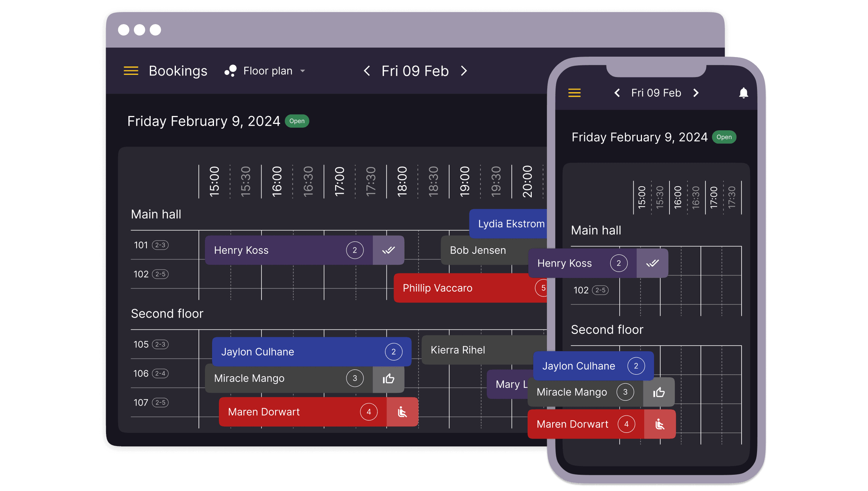Image resolution: width=868 pixels, height=491 pixels.
Task: Select the Bookings menu item
Action: coord(179,70)
